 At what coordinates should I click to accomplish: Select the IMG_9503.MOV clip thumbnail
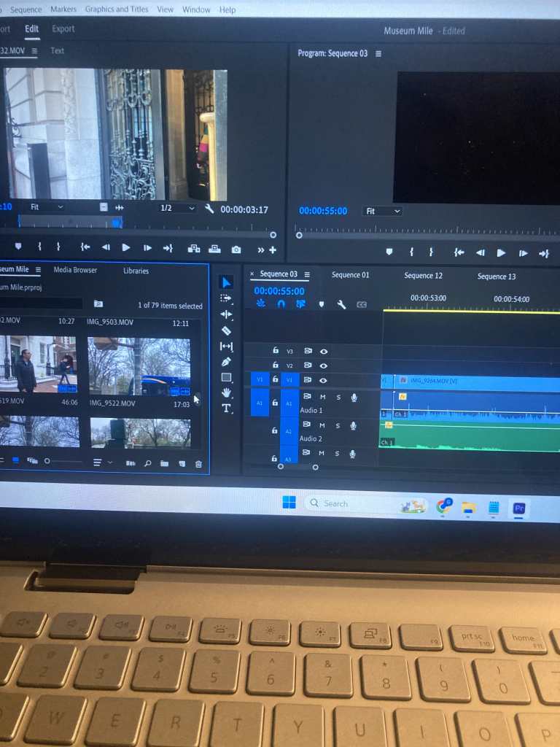click(139, 365)
